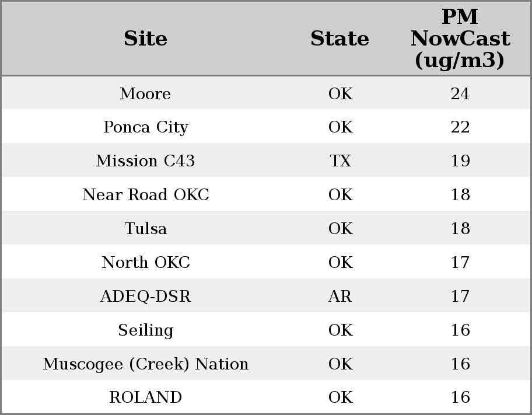This screenshot has width=532, height=415.
Task: Click the OK state cell for Tulsa
Action: point(340,228)
